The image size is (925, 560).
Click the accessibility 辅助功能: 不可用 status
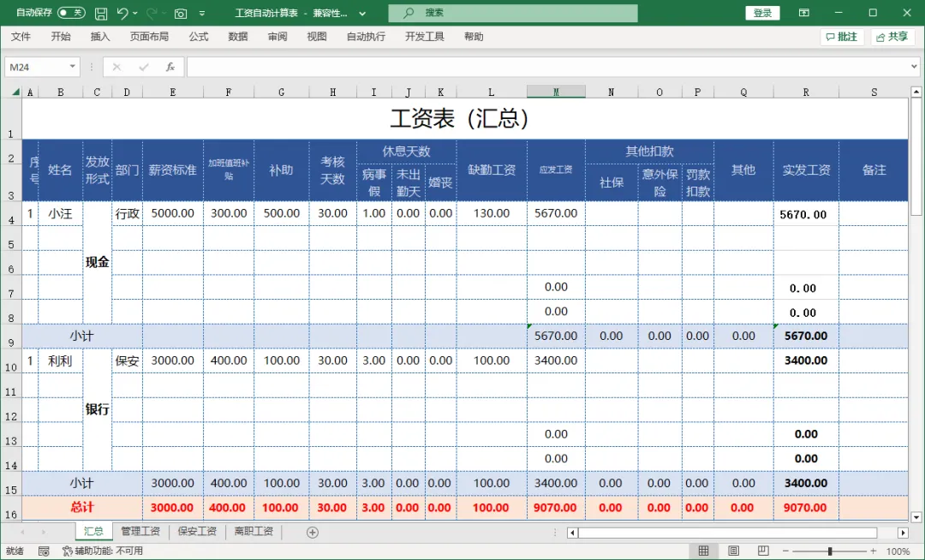point(103,551)
